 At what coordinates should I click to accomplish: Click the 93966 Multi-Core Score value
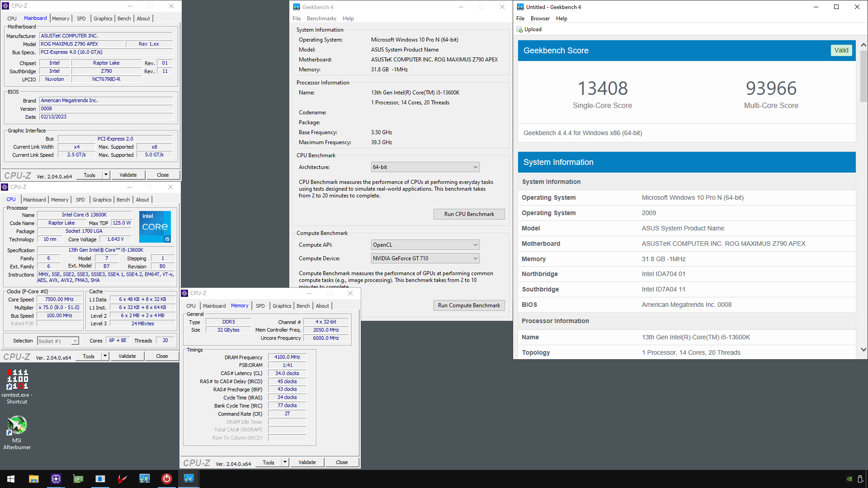pos(771,89)
